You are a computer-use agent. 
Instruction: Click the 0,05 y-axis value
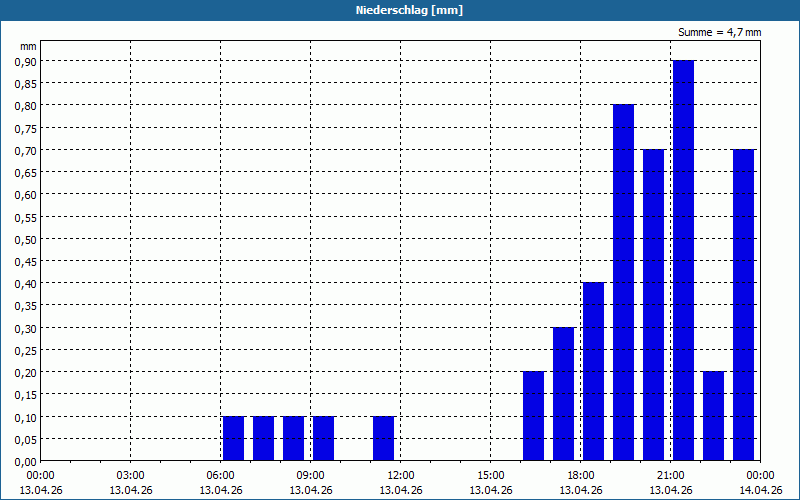pos(25,440)
